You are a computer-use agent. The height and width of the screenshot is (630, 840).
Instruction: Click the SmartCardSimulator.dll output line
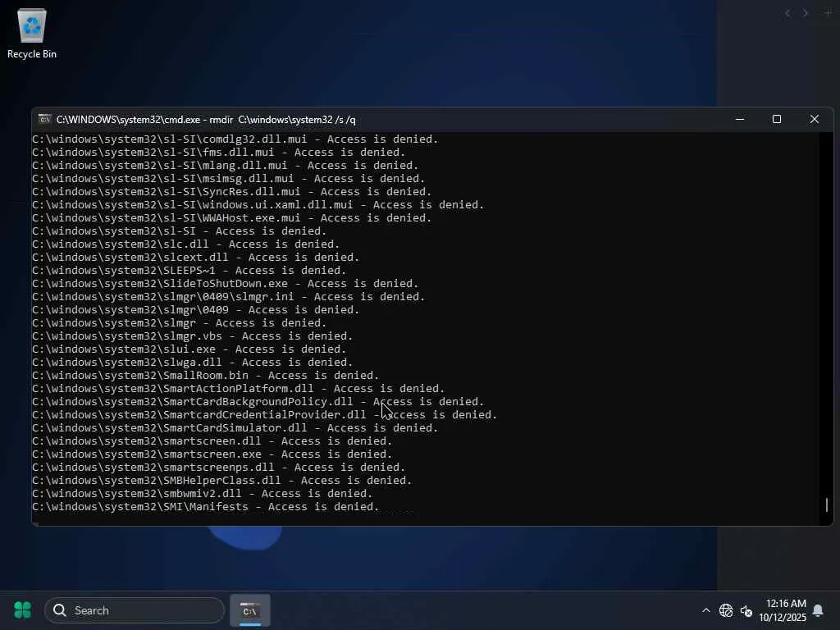pyautogui.click(x=235, y=428)
